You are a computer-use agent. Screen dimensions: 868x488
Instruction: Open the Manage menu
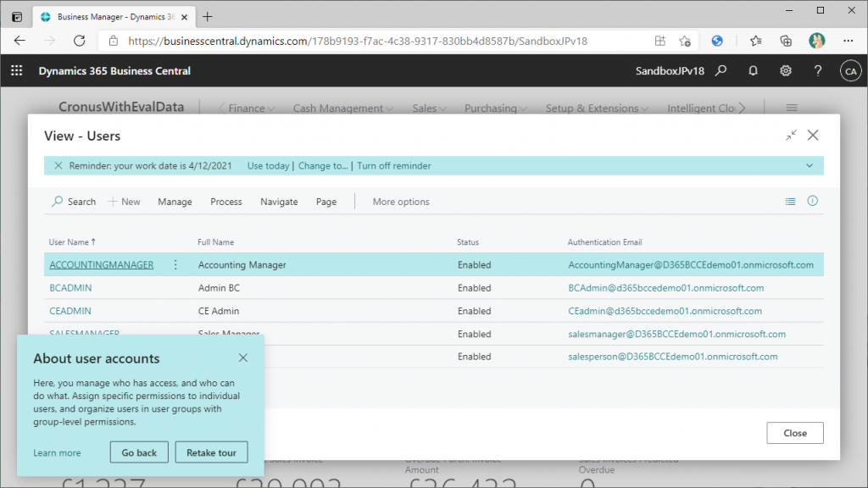175,202
